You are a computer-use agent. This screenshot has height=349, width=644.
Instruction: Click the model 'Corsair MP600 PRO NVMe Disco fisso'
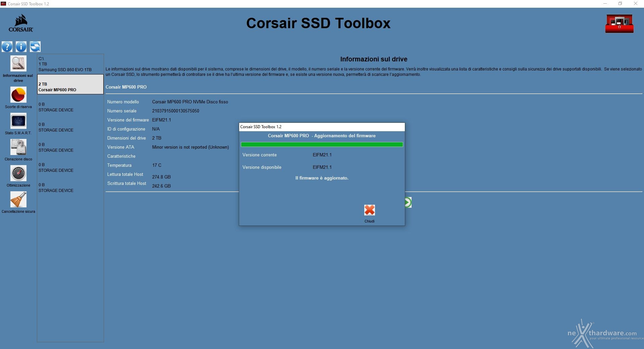point(190,102)
